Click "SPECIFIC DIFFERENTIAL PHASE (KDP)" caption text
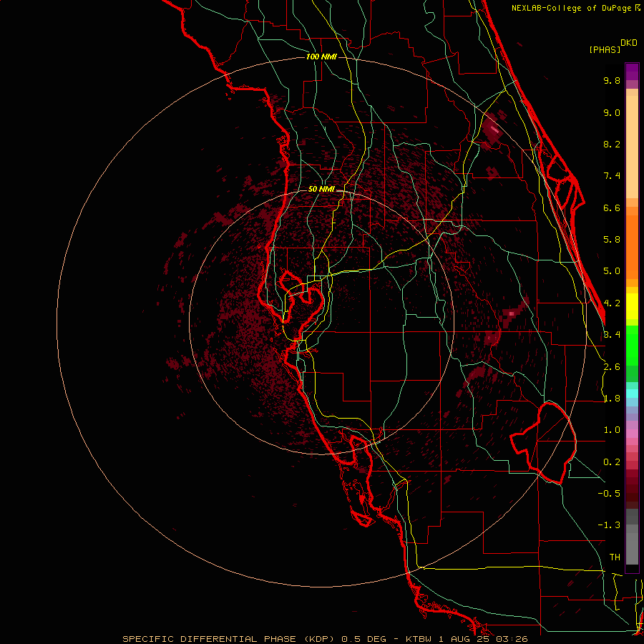The image size is (644, 644). point(229,639)
